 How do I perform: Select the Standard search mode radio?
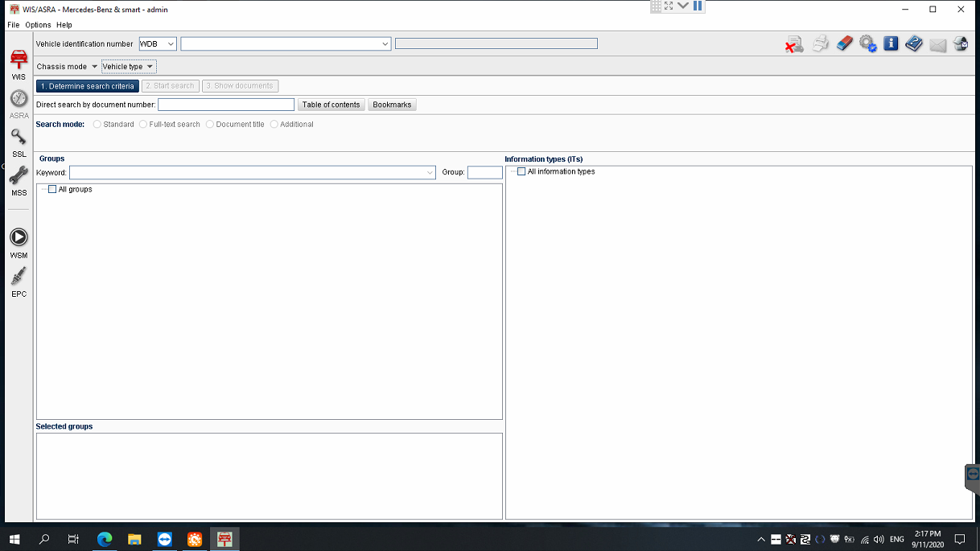pyautogui.click(x=97, y=124)
